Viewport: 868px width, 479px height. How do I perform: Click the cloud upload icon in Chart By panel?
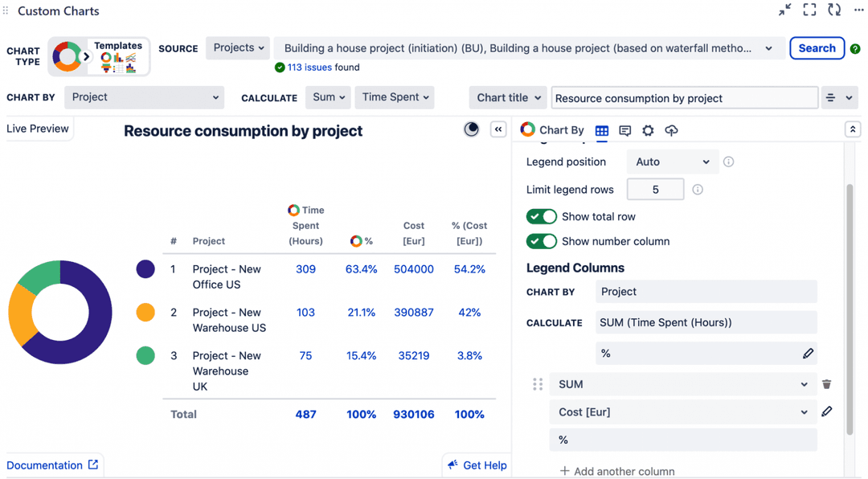click(x=670, y=130)
